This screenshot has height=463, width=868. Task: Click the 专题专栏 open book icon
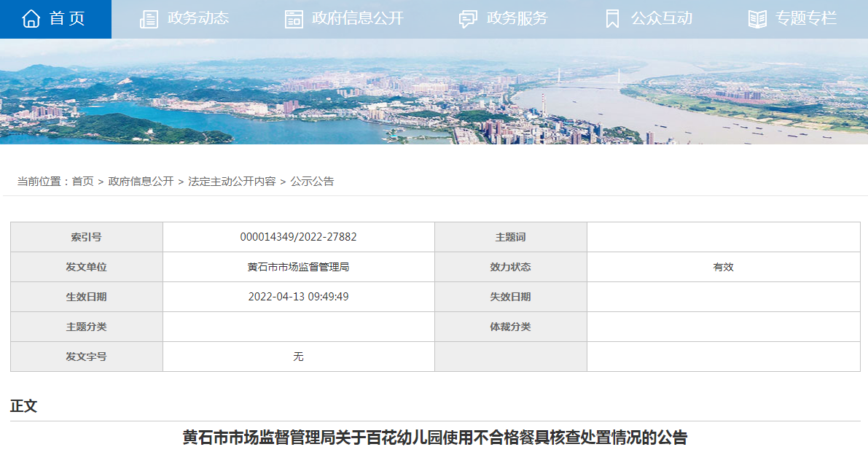[x=757, y=20]
